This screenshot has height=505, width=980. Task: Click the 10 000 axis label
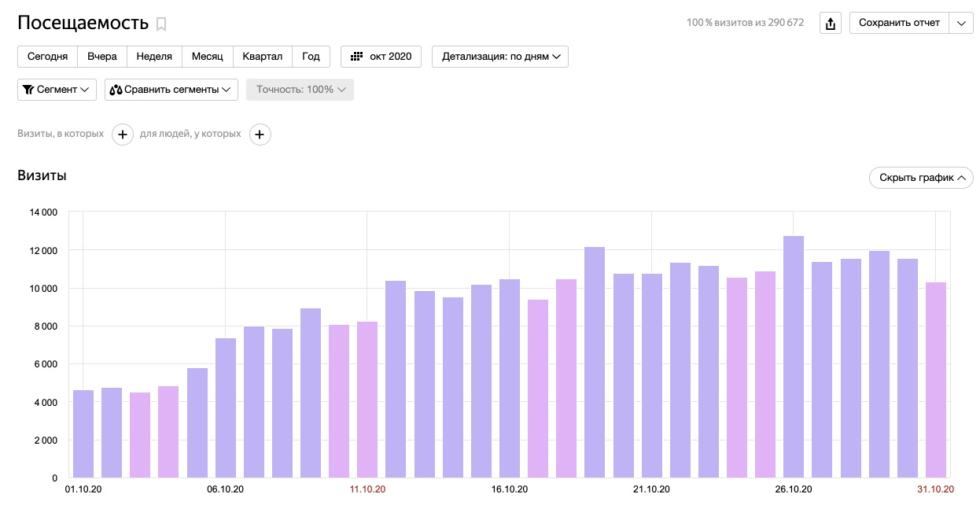pos(42,288)
